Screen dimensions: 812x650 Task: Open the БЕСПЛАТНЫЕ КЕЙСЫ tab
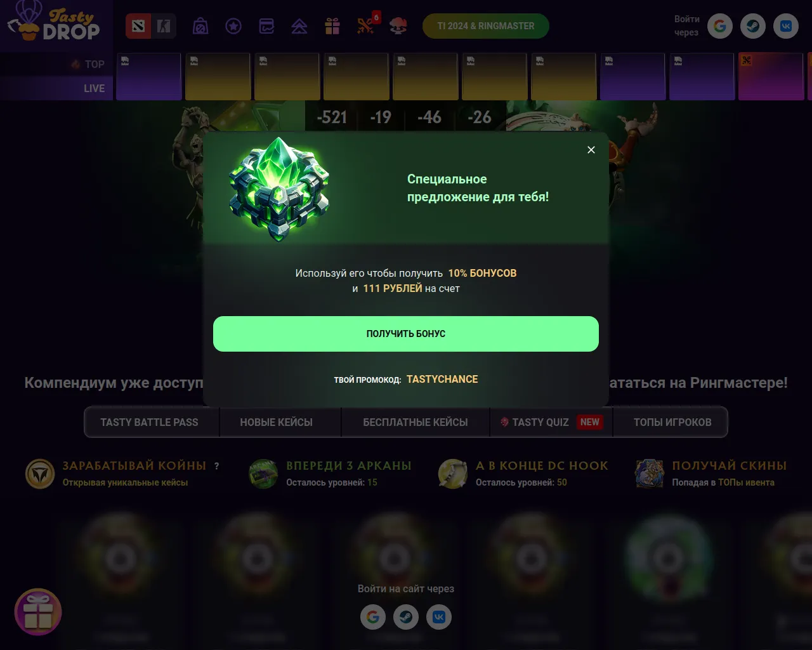[416, 422]
